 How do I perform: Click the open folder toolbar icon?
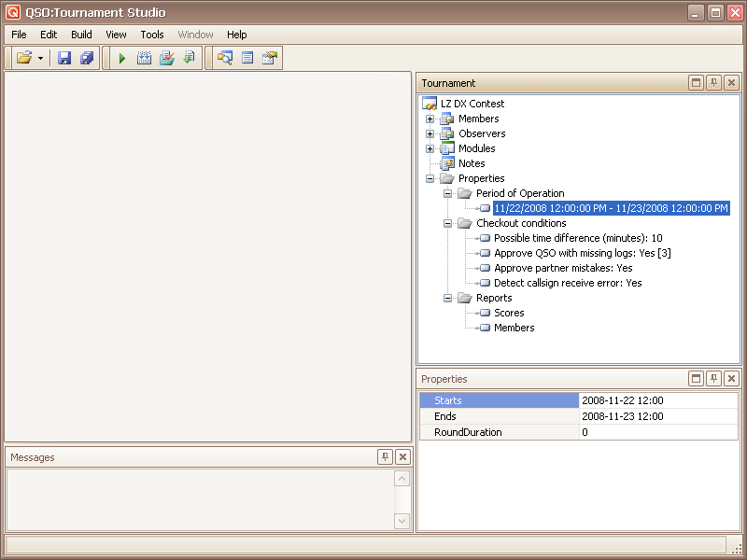click(24, 59)
